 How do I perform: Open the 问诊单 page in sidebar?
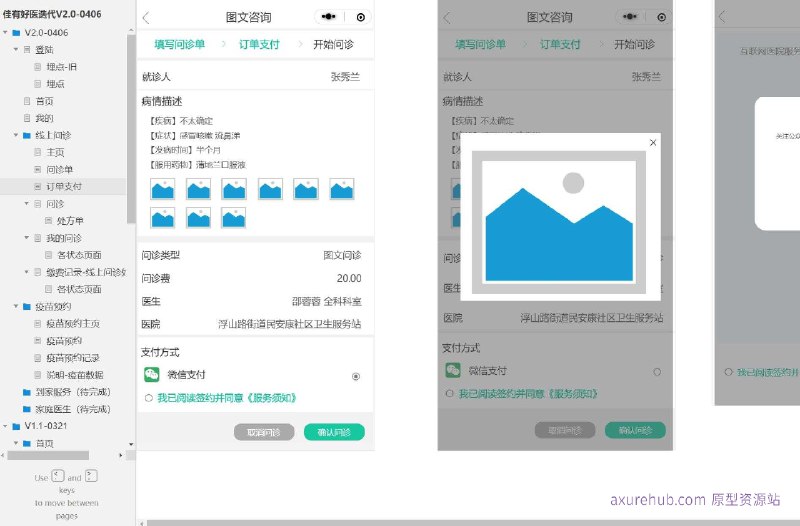pyautogui.click(x=60, y=169)
